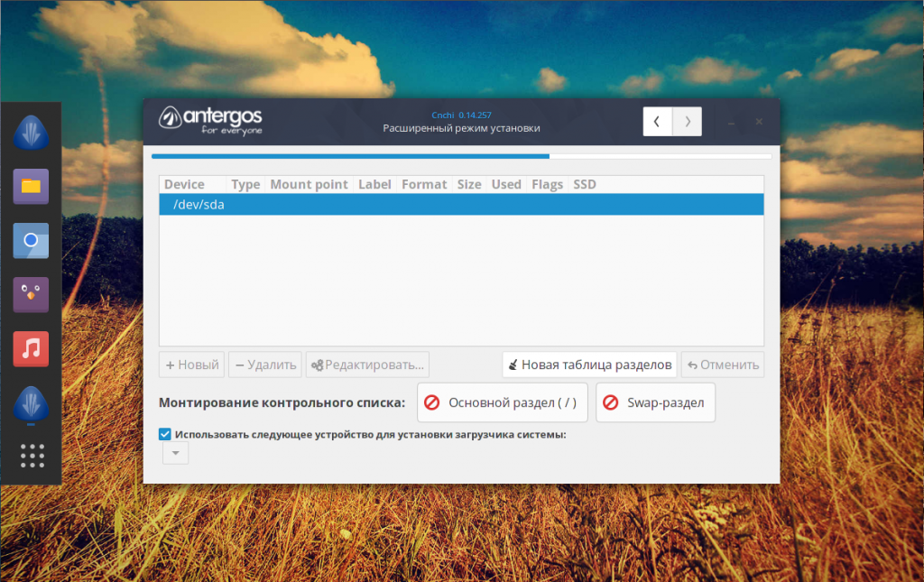924x582 pixels.
Task: Click the Монтирование контрольного списка label
Action: [x=282, y=402]
